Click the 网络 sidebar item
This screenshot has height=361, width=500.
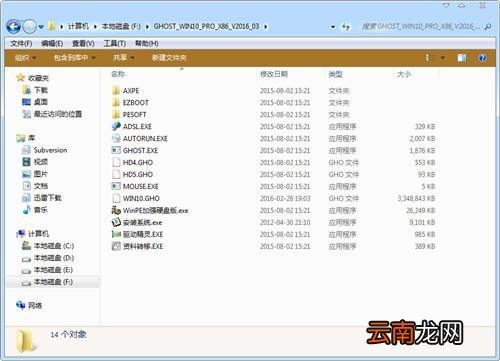pyautogui.click(x=29, y=305)
